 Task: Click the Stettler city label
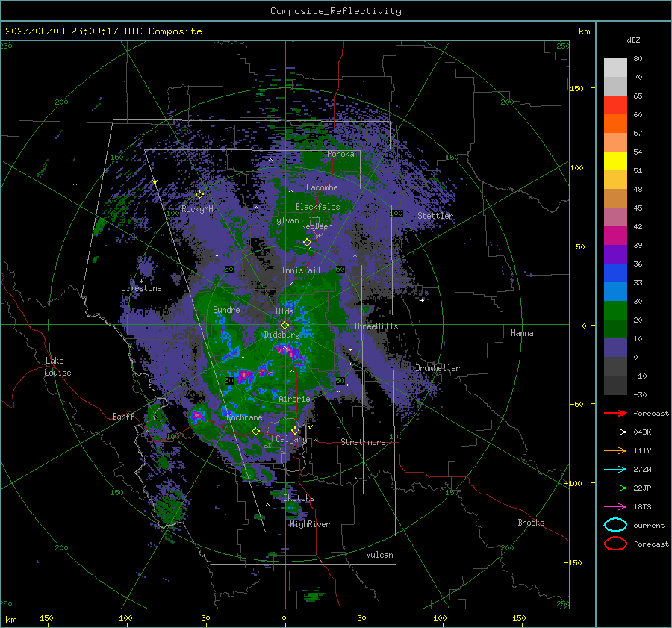[435, 216]
